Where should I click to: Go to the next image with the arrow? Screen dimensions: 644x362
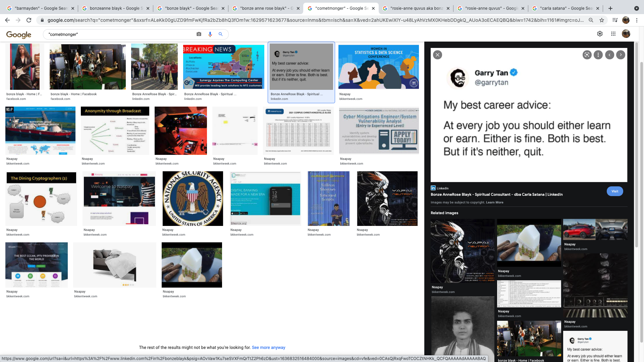tap(621, 55)
